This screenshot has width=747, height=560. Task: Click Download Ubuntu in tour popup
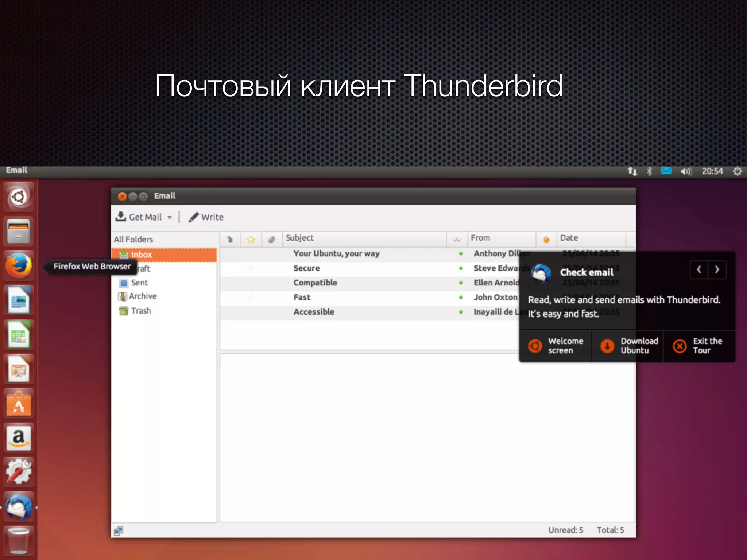[628, 346]
